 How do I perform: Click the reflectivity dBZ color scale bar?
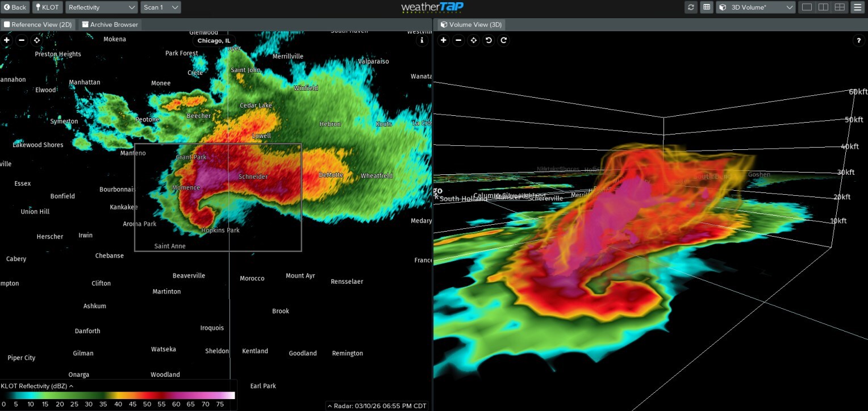tap(118, 396)
